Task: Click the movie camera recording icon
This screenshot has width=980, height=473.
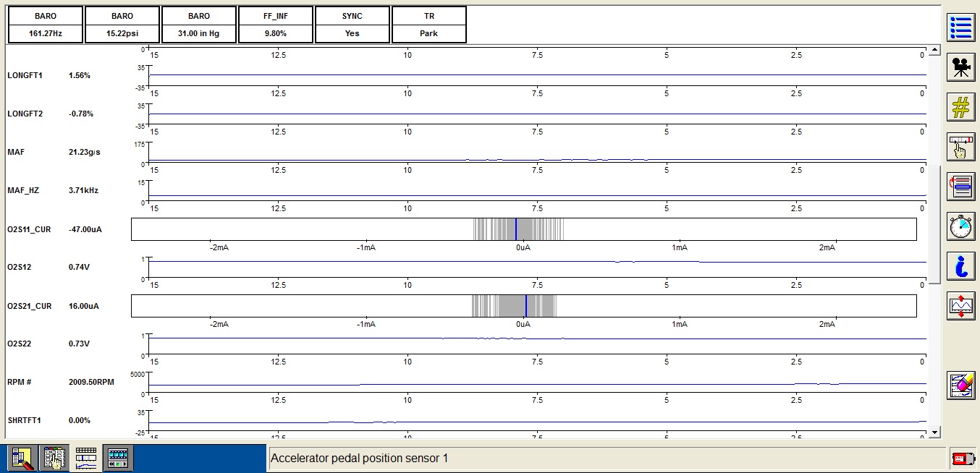Action: pos(961,67)
